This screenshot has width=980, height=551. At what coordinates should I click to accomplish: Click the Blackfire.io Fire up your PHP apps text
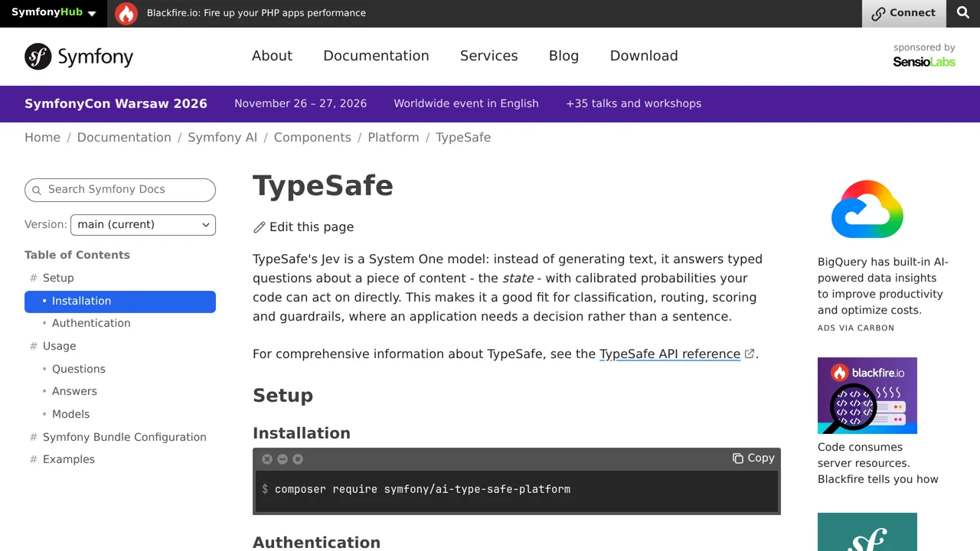coord(256,13)
